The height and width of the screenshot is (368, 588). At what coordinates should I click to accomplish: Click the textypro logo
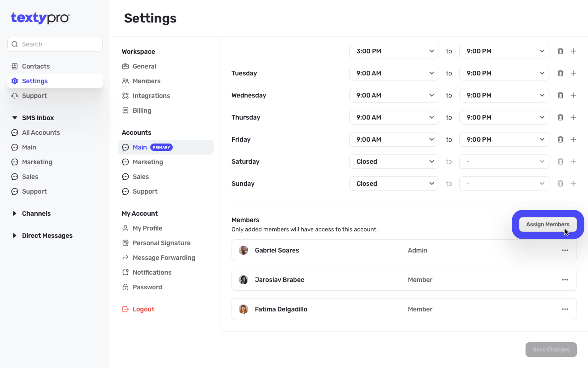coord(40,18)
